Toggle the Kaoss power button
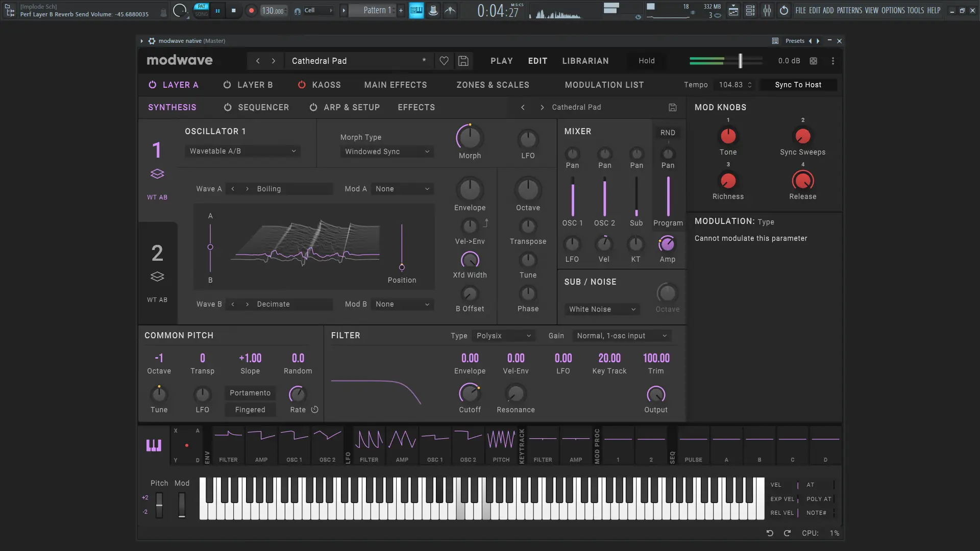The width and height of the screenshot is (980, 551). coord(302,85)
